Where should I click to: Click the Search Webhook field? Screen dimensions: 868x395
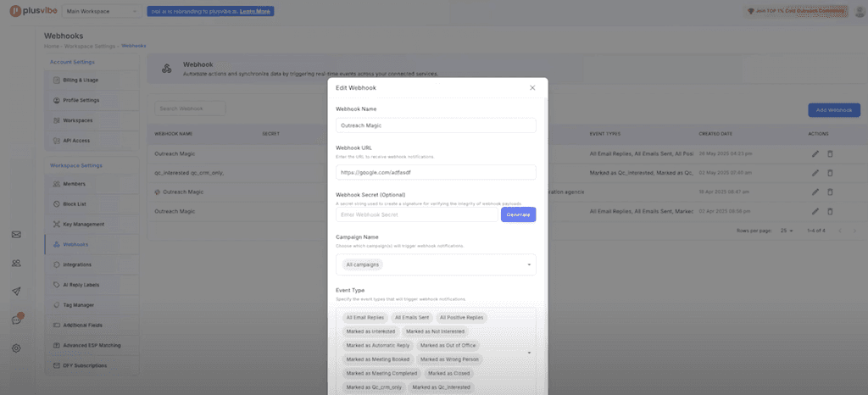tap(190, 108)
